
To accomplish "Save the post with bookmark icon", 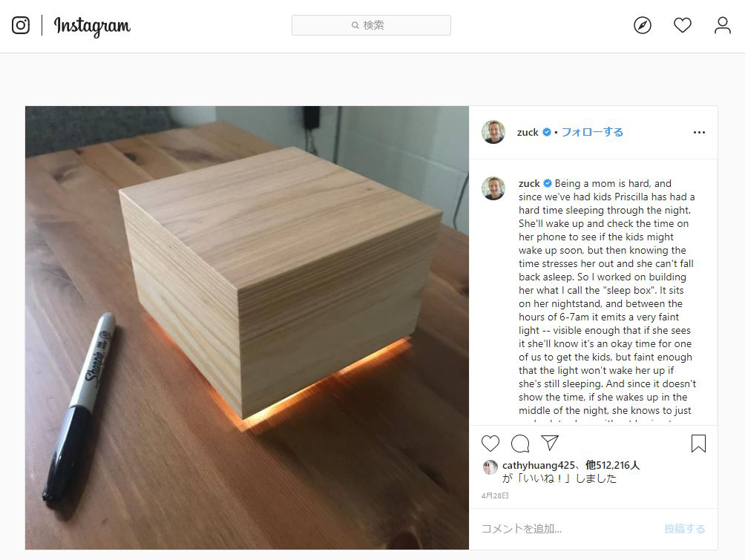I will 698,443.
